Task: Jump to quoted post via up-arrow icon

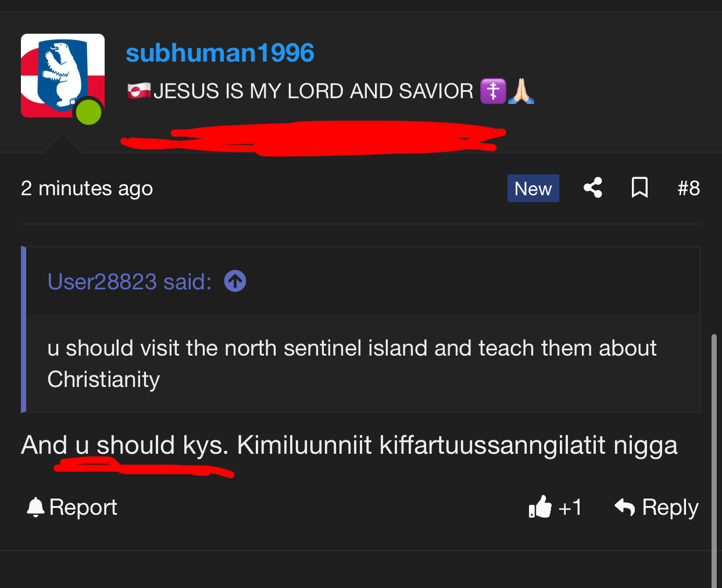Action: 235,281
